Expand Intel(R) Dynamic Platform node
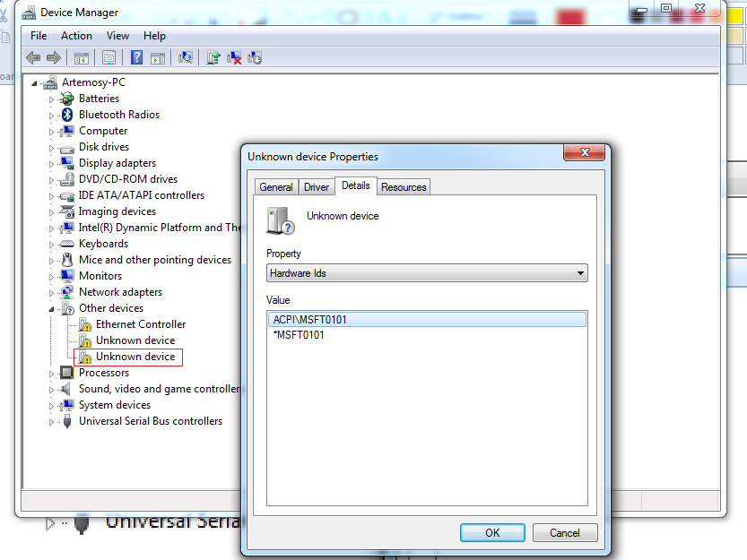This screenshot has width=747, height=560. tap(51, 228)
